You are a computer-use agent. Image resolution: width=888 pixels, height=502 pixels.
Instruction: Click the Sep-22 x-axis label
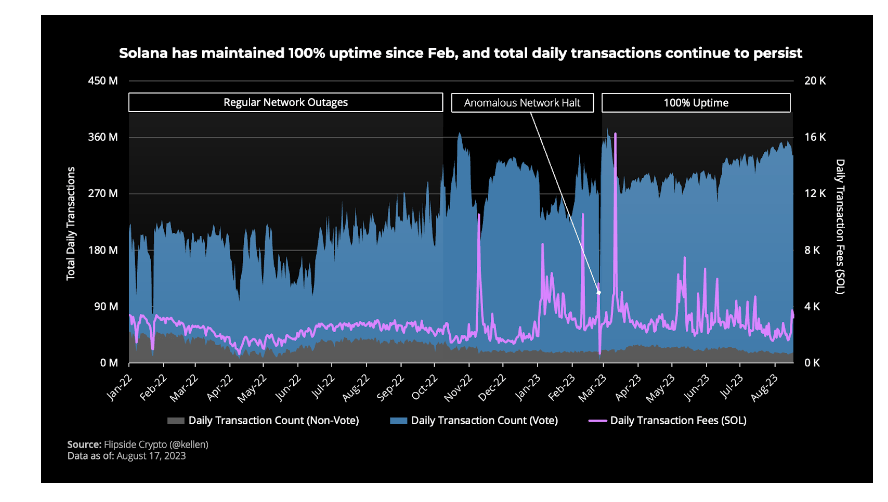[391, 387]
